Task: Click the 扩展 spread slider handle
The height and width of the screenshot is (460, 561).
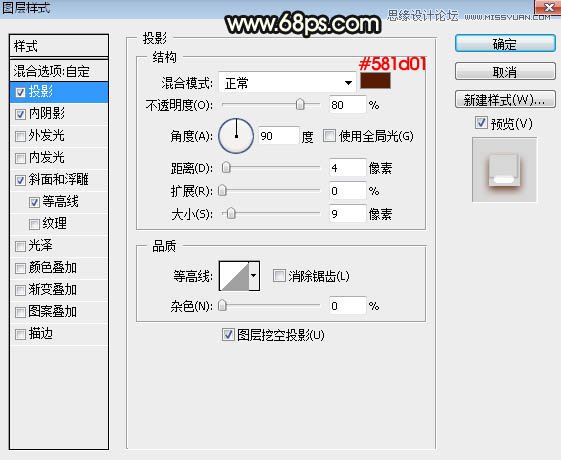Action: [223, 190]
